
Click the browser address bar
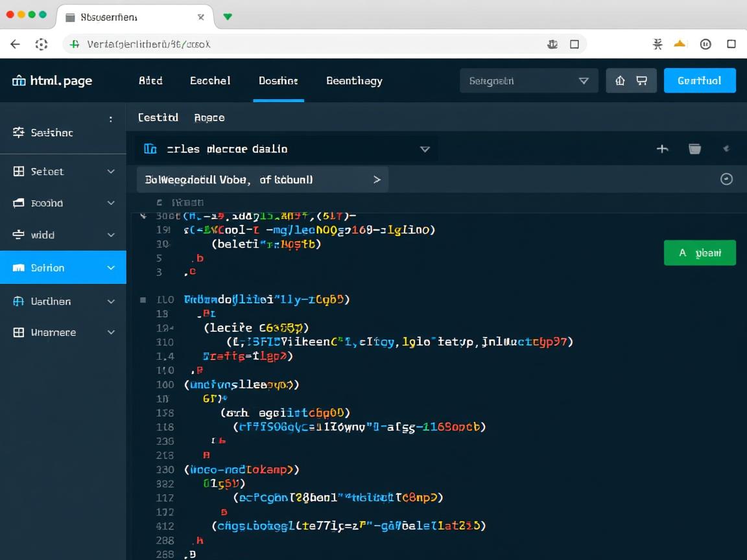pyautogui.click(x=311, y=44)
